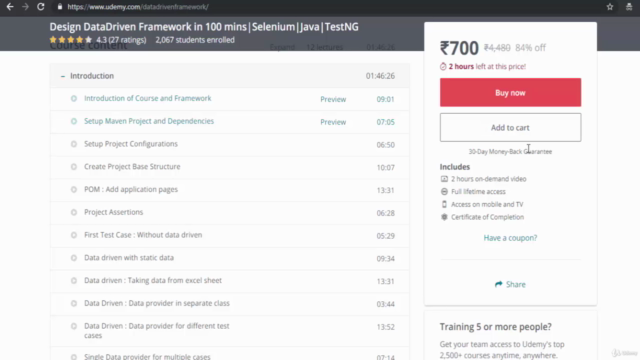This screenshot has height=360, width=640.
Task: Click the Have a coupon? link
Action: [x=510, y=238]
